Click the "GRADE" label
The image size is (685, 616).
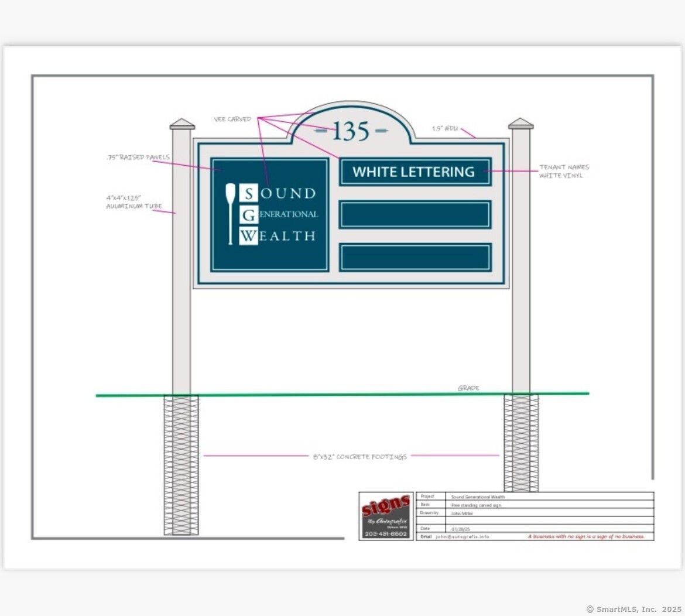tap(469, 388)
